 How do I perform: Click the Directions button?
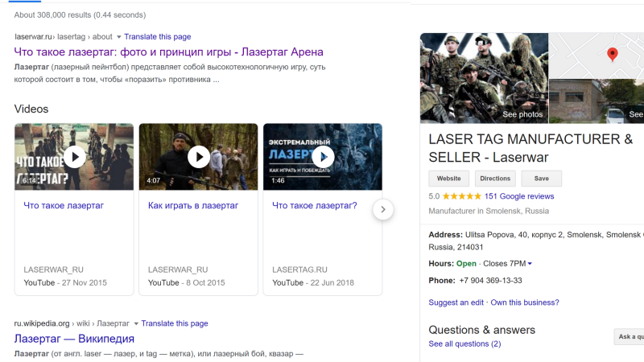coord(495,179)
